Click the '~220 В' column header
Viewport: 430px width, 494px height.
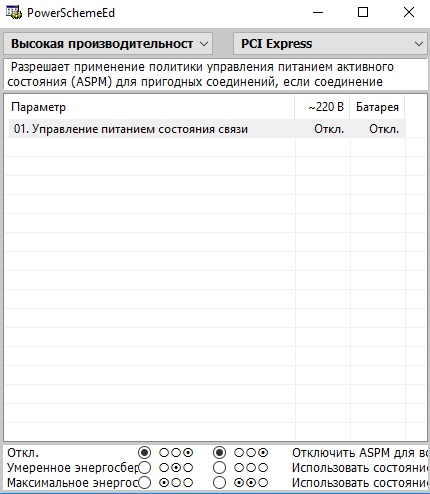322,107
